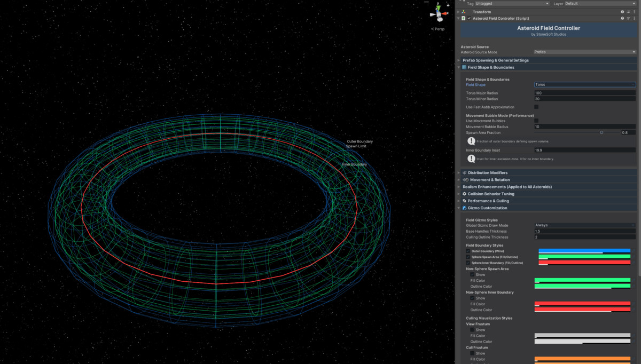Expand Performance & Culling section

[459, 201]
